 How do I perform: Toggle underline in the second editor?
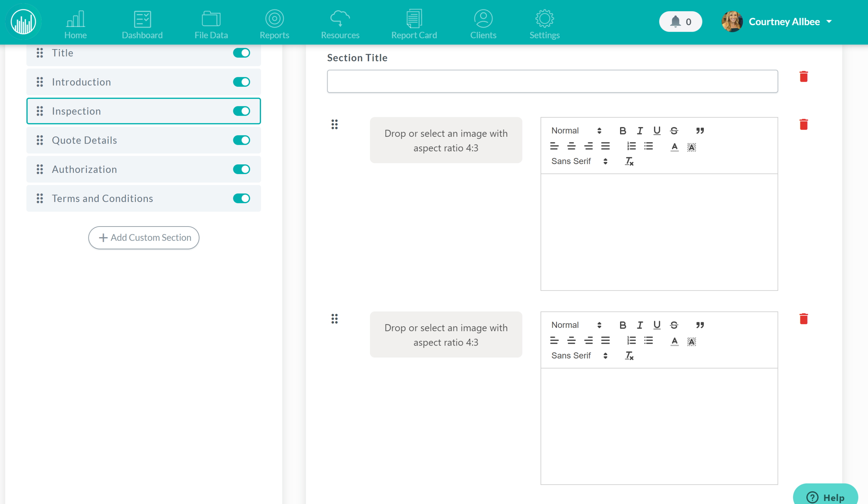[657, 325]
